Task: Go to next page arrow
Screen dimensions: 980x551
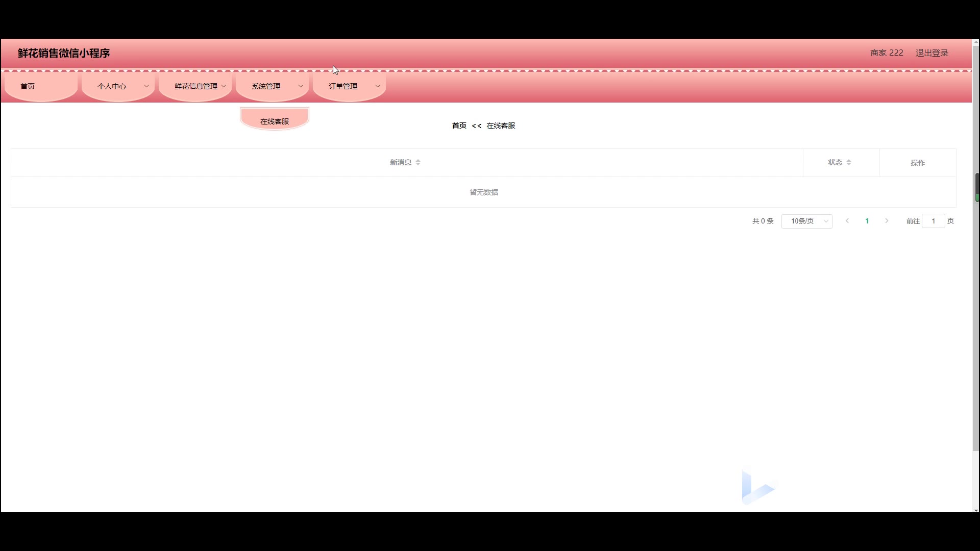Action: tap(887, 221)
